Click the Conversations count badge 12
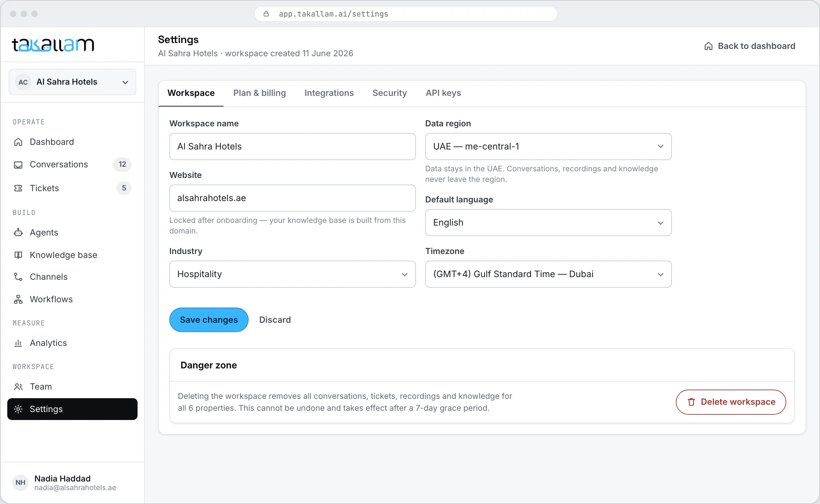 tap(122, 164)
